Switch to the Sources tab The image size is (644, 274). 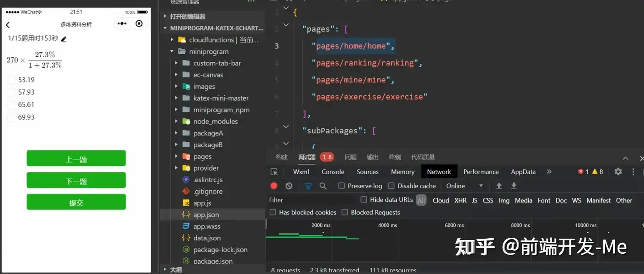(x=368, y=171)
